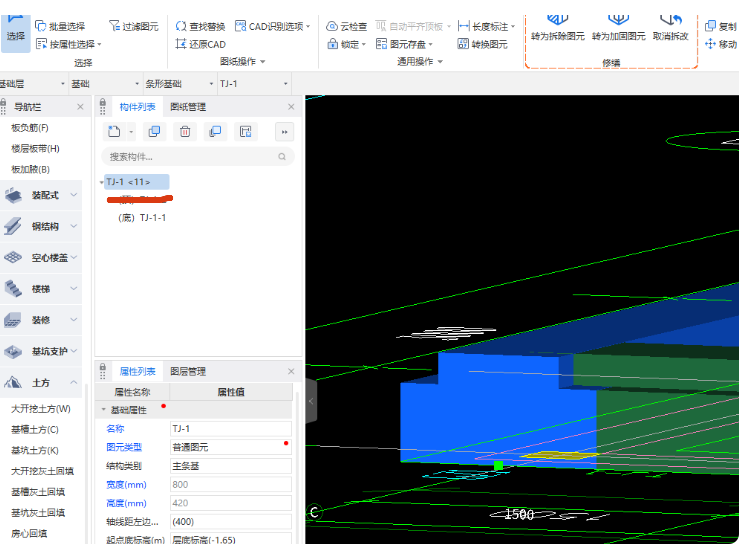Focus the 搜索构件 search field

198,157
